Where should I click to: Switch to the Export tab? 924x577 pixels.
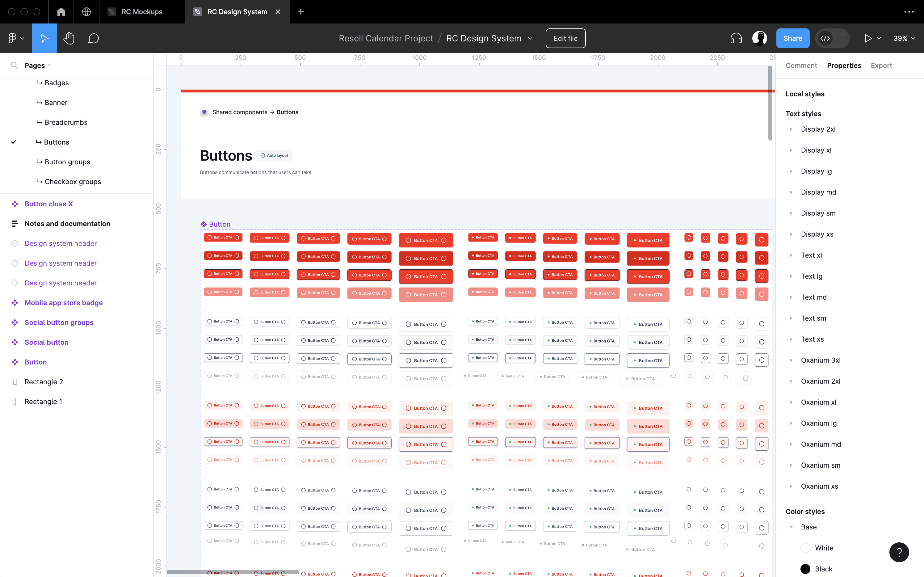click(x=881, y=65)
